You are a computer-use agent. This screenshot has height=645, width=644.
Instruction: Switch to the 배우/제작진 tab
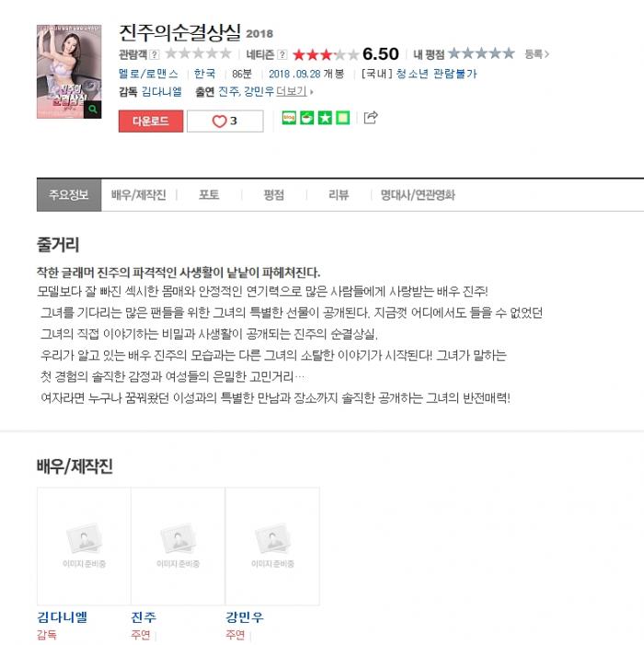point(139,195)
